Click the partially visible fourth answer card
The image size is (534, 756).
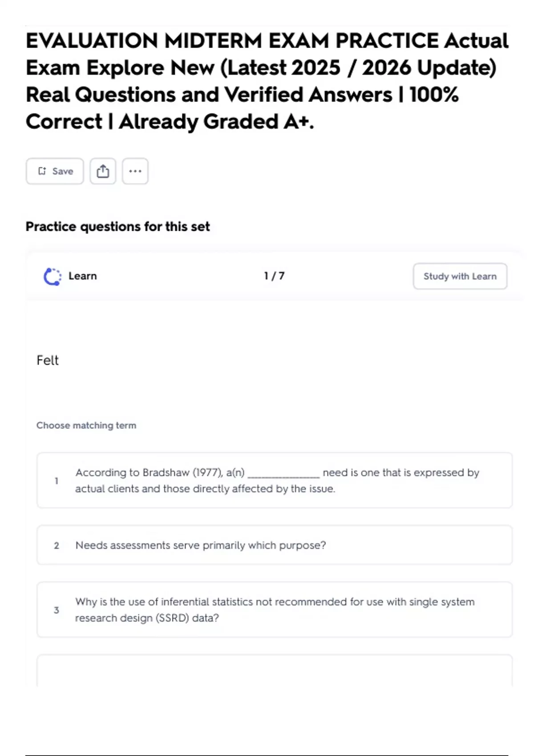point(274,671)
